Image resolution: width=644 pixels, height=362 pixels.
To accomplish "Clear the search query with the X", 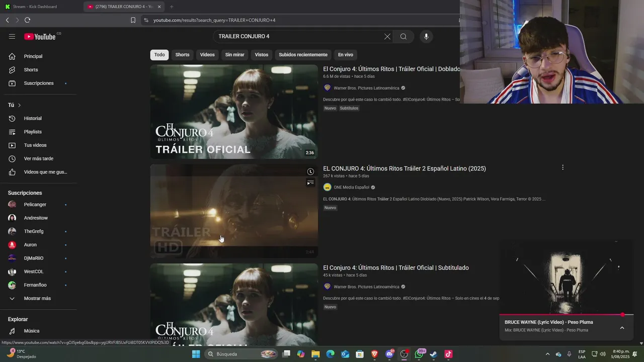I will pyautogui.click(x=387, y=36).
